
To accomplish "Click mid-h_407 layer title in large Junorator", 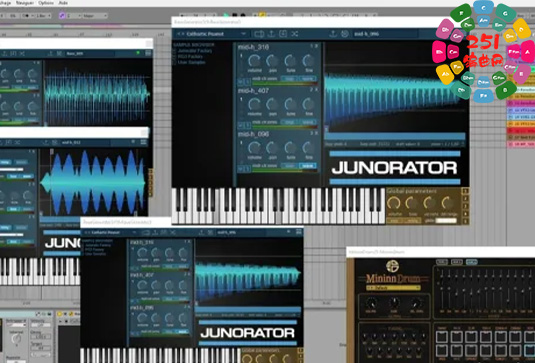I will tap(253, 91).
